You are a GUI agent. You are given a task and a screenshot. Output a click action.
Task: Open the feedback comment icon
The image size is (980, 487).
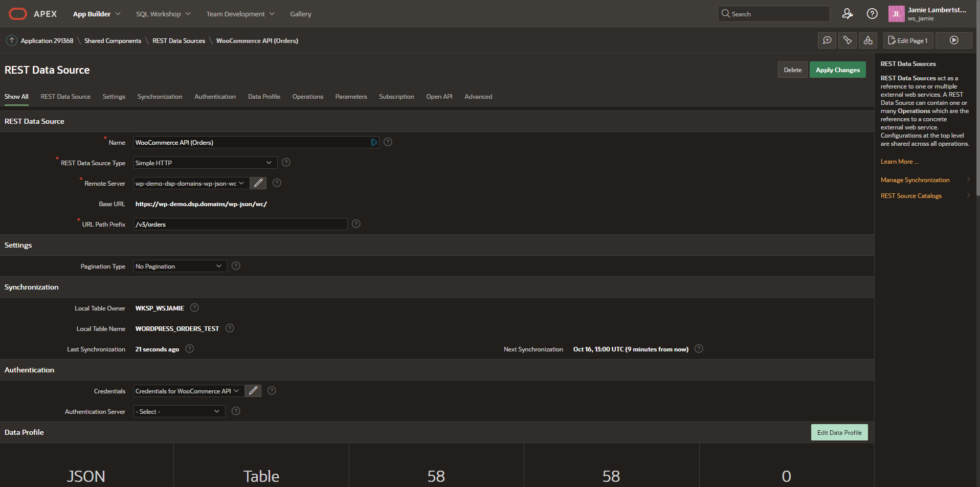pyautogui.click(x=827, y=40)
